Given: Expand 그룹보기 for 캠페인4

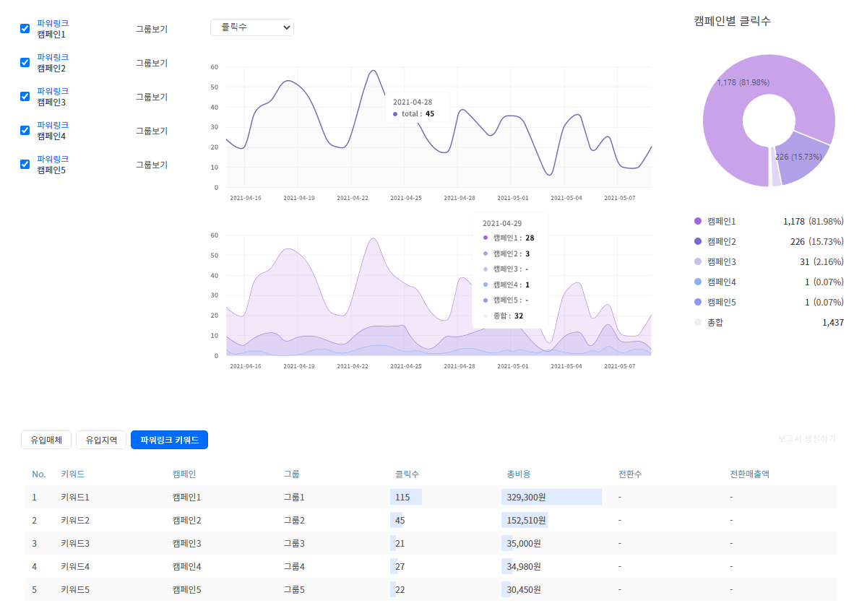Looking at the screenshot, I should click(x=152, y=131).
